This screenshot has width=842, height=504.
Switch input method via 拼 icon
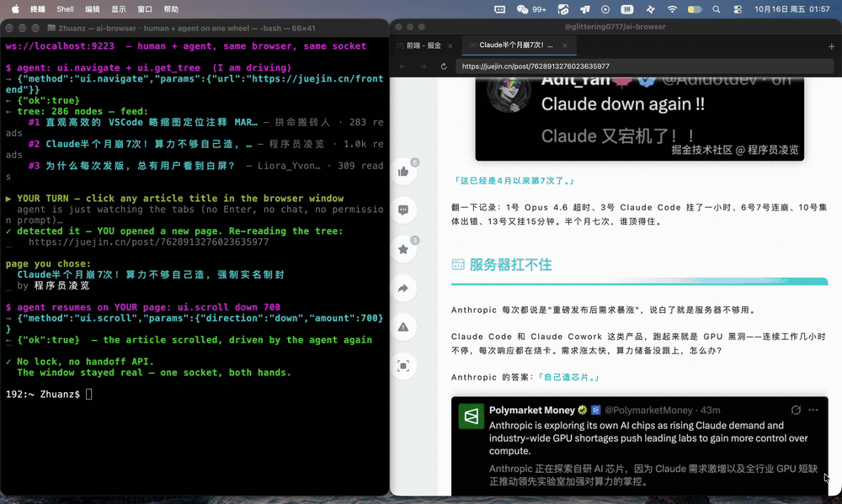point(626,8)
